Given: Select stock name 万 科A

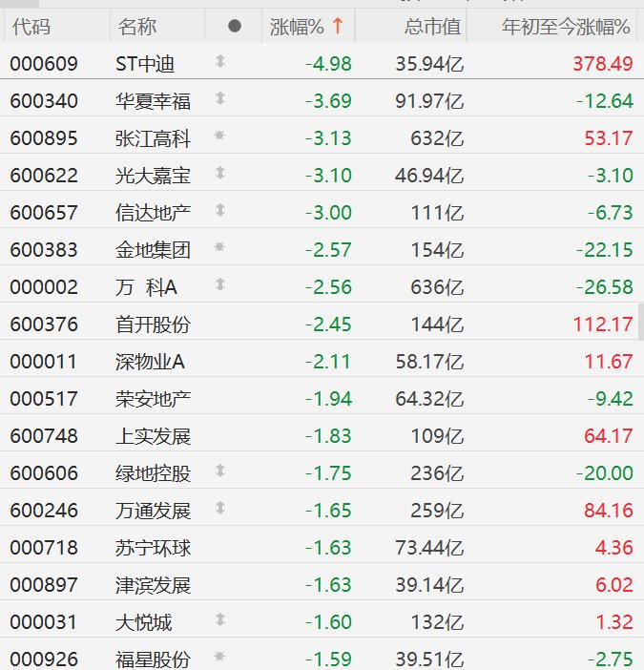Looking at the screenshot, I should (146, 287).
